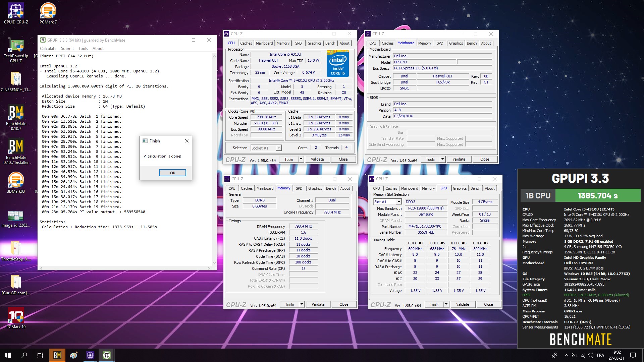The height and width of the screenshot is (362, 644).
Task: Open Submit menu in GPUPI
Action: click(67, 49)
